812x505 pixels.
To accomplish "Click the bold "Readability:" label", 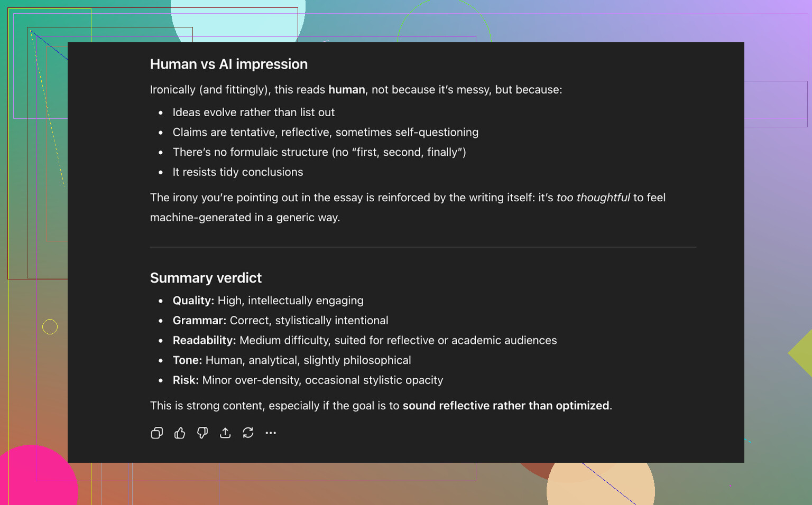I will point(204,341).
